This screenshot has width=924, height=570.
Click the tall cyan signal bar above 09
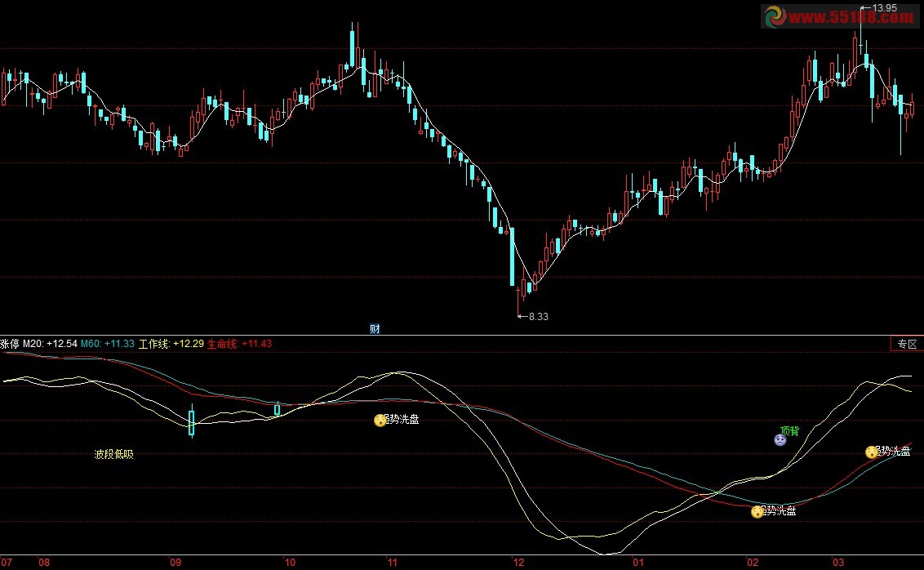tap(192, 422)
